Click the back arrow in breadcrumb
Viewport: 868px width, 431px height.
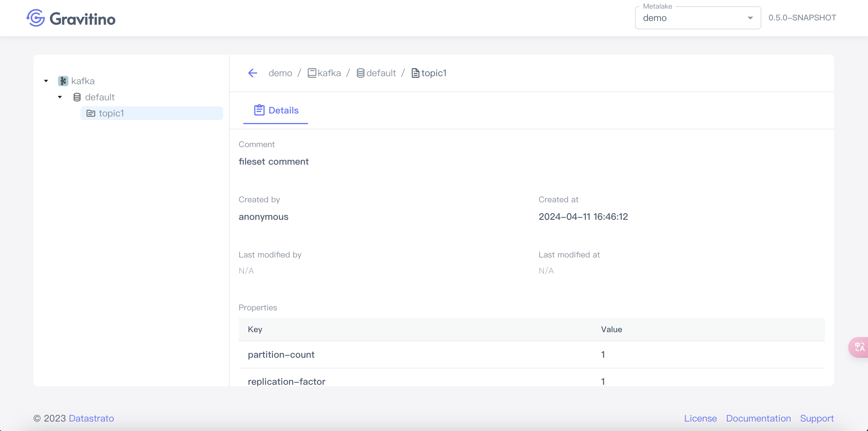(x=253, y=73)
